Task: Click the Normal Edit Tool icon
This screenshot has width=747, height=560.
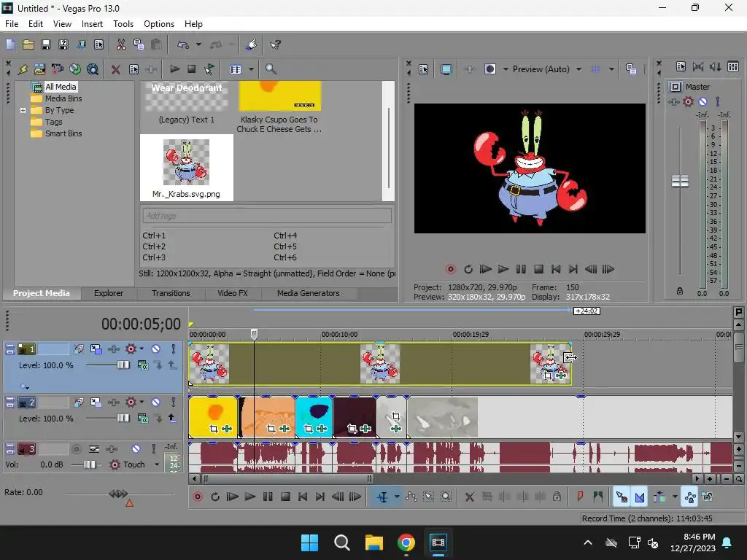Action: (x=382, y=497)
